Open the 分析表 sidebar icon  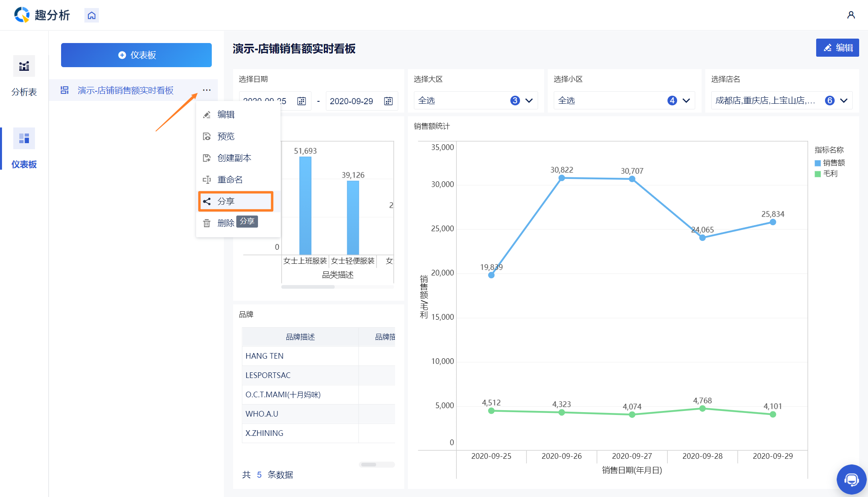click(x=24, y=66)
